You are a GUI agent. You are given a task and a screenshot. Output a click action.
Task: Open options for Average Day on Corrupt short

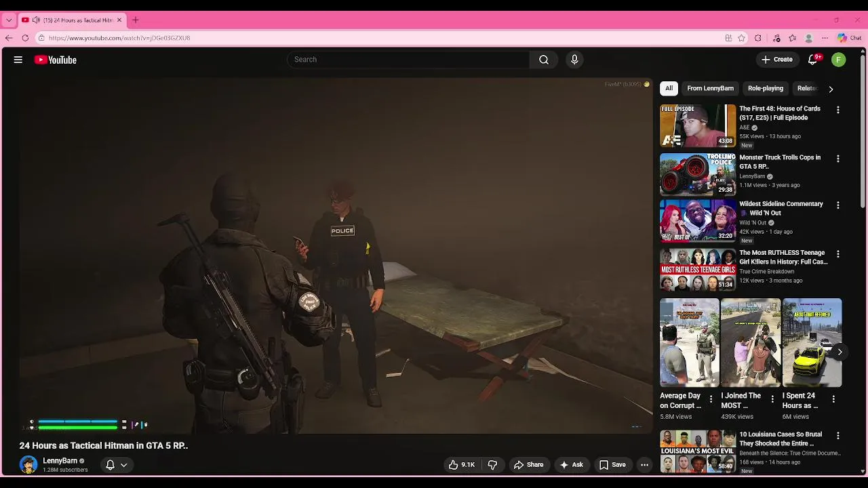(x=711, y=399)
